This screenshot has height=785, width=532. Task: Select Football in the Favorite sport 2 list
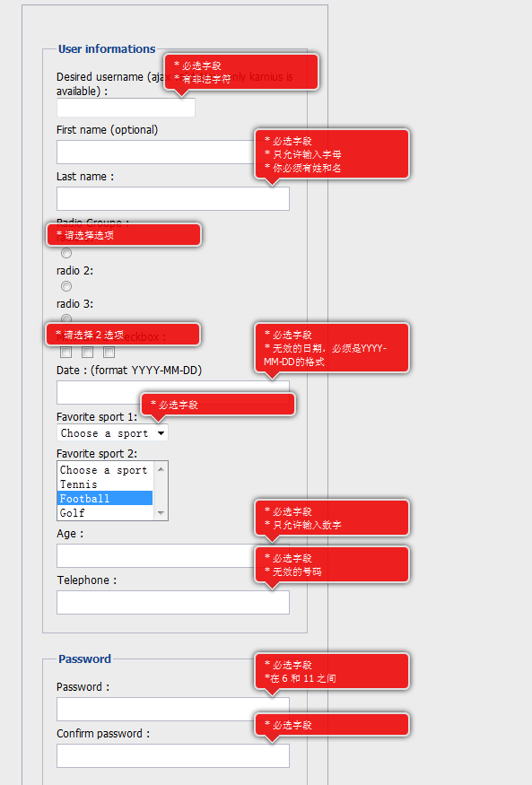(x=105, y=498)
